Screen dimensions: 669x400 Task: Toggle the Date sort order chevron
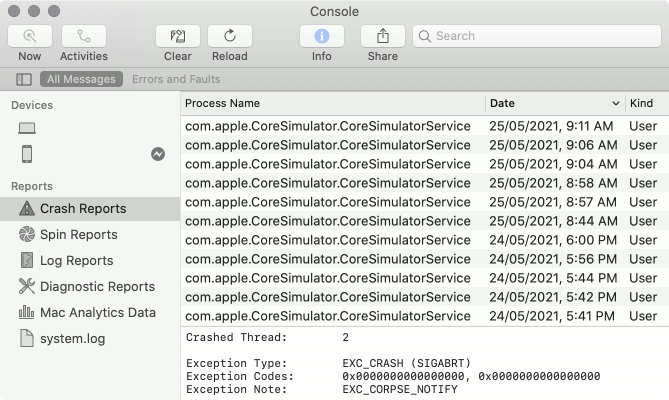(x=616, y=103)
